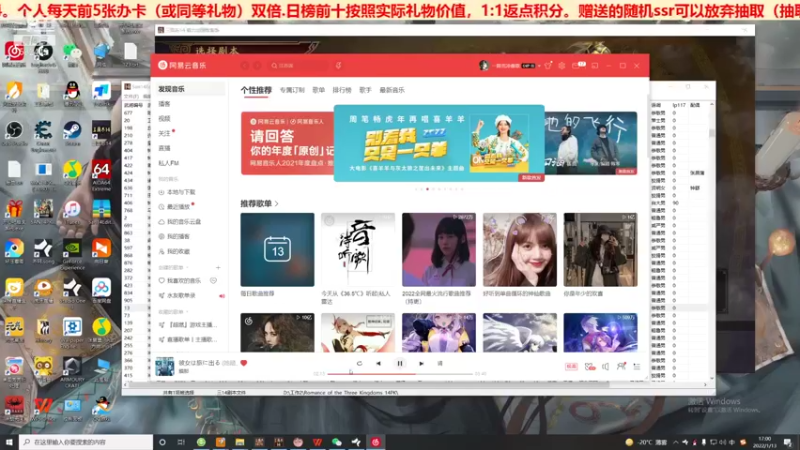Open 本地与下载 in sidebar
The image size is (800, 450).
177,192
